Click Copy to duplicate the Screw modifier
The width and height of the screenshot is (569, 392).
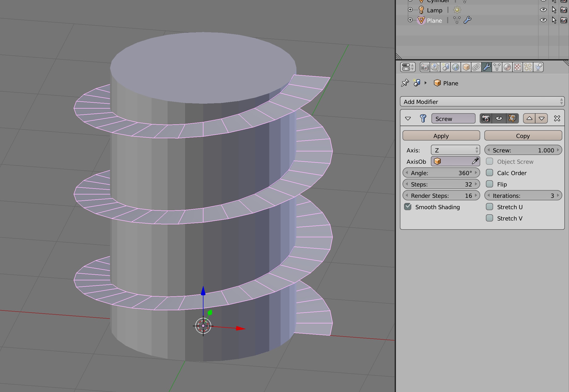(x=523, y=136)
